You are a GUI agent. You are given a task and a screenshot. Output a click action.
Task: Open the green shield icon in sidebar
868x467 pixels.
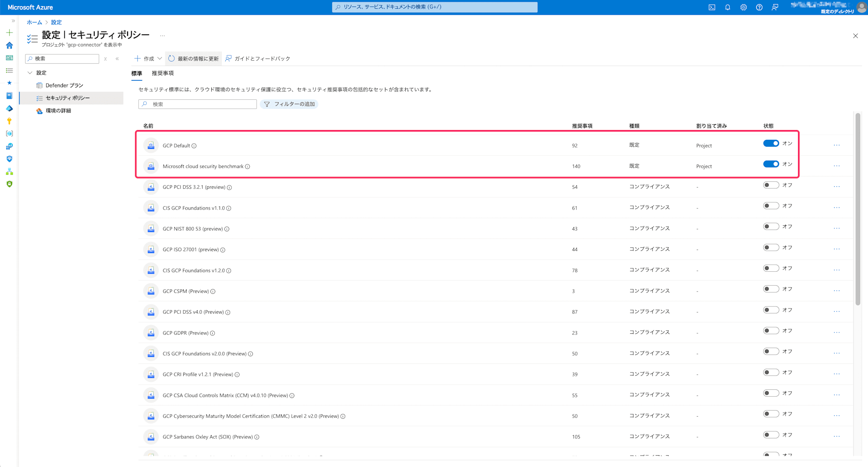click(x=9, y=184)
